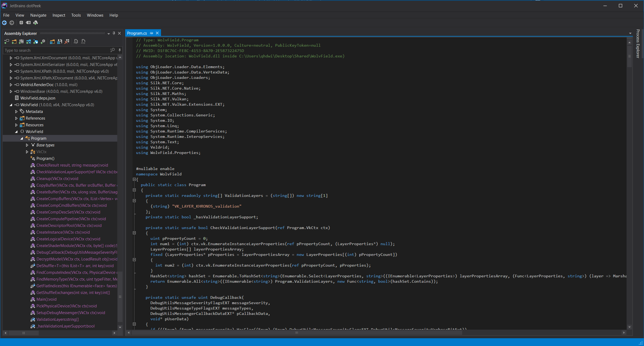Screen dimensions: 644x346
Task: Expand the References folder node
Action: click(16, 118)
